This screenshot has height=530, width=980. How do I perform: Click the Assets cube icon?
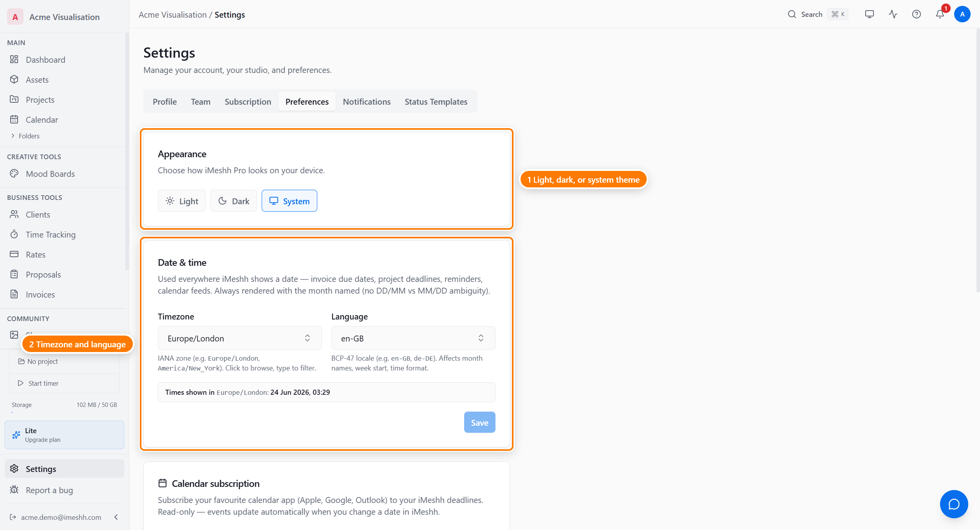[14, 79]
